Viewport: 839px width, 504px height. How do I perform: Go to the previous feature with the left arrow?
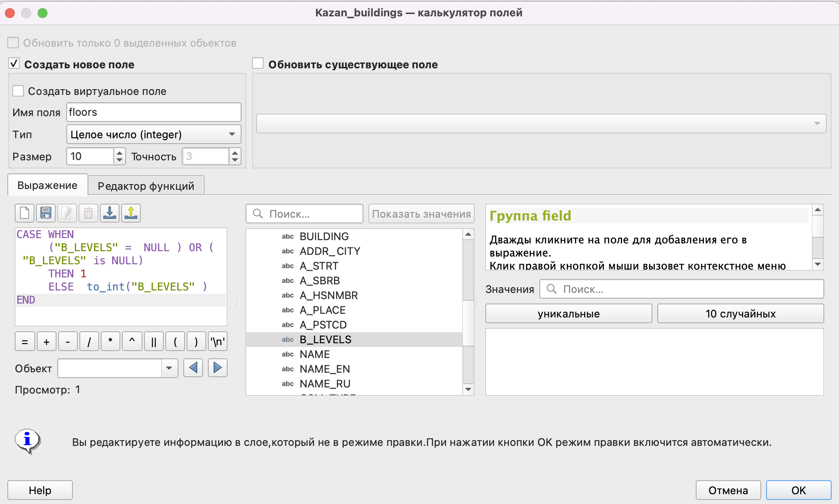click(x=193, y=368)
